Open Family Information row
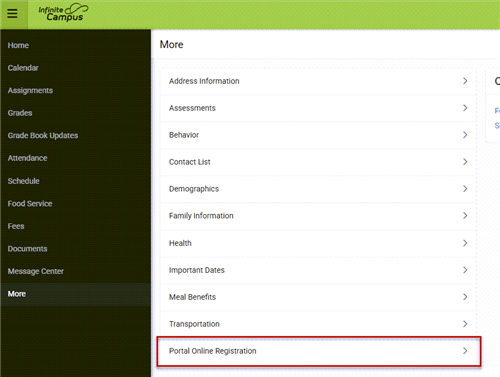Screen dimensions: 500x377 pos(318,216)
